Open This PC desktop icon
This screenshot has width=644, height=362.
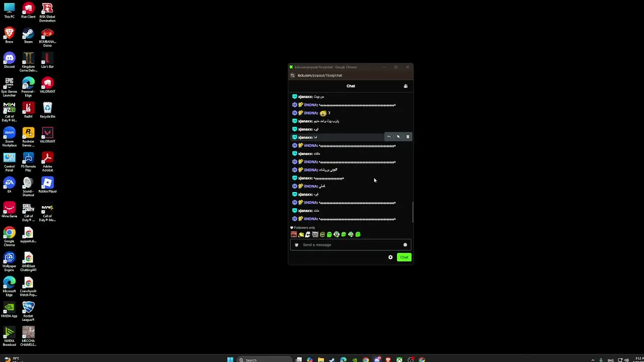pos(9,11)
